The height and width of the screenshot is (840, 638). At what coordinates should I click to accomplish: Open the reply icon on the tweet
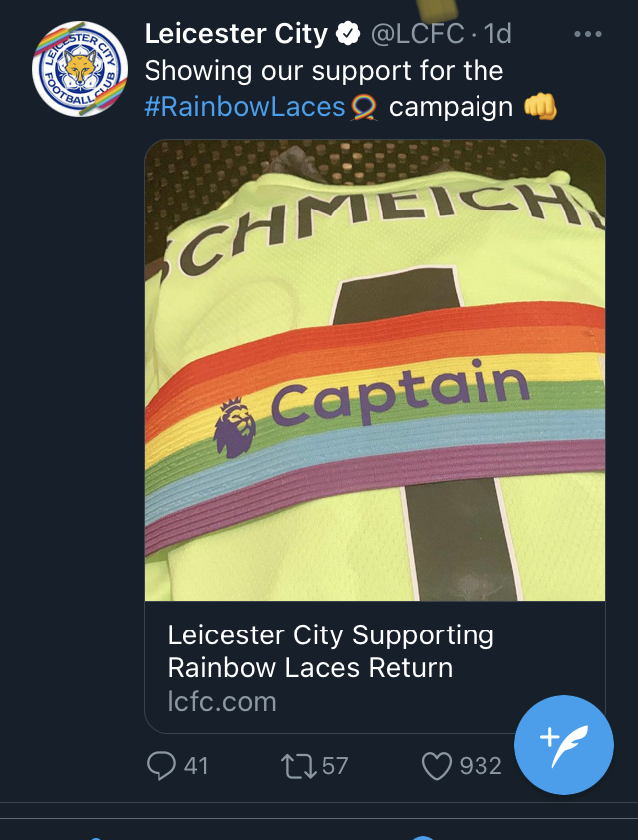pyautogui.click(x=160, y=765)
